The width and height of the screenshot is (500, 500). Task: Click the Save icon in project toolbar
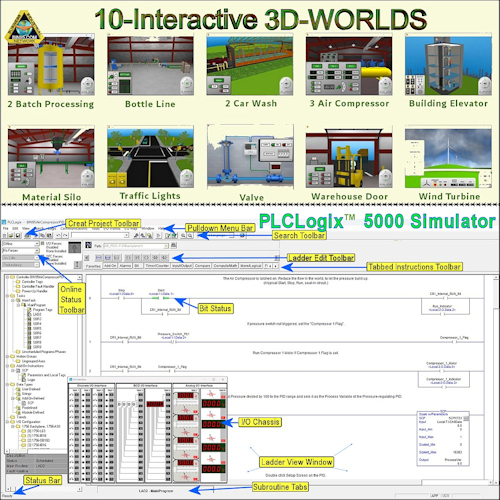(18, 236)
